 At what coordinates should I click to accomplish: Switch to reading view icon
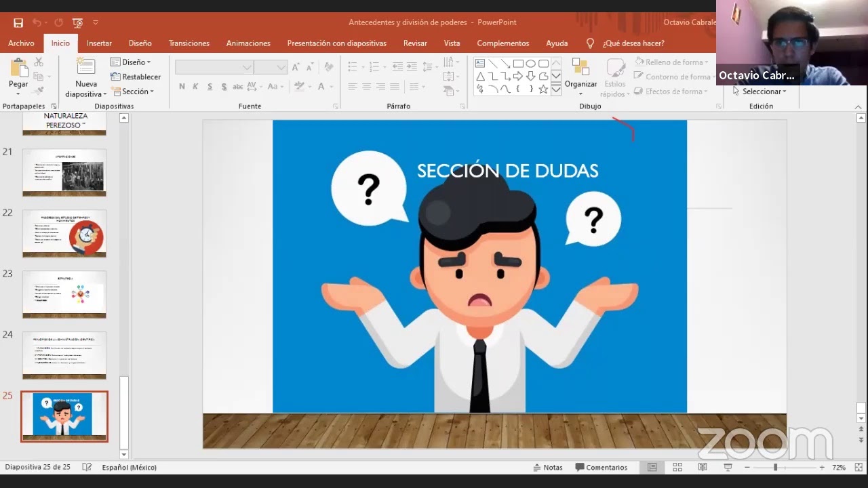(x=703, y=468)
